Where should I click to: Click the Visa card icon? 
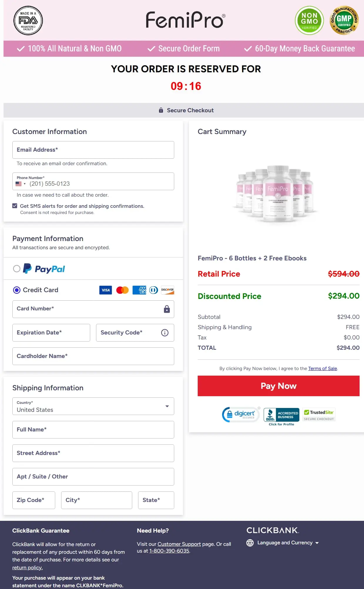pos(105,290)
